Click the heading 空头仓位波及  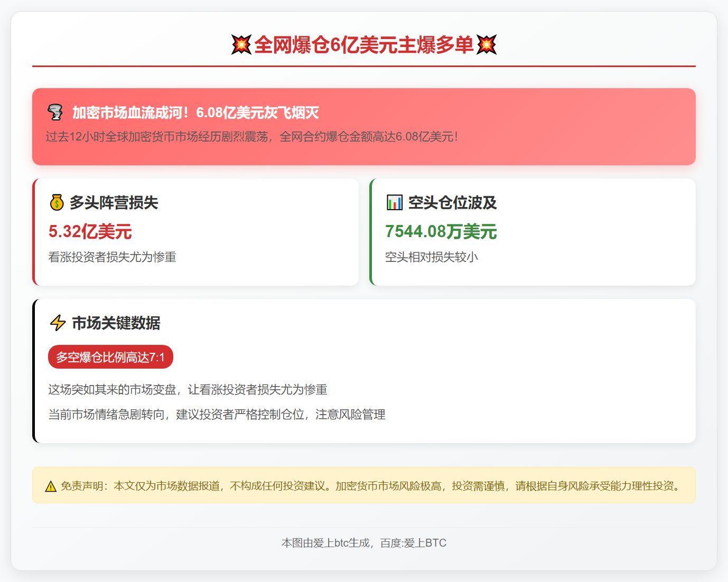(452, 202)
